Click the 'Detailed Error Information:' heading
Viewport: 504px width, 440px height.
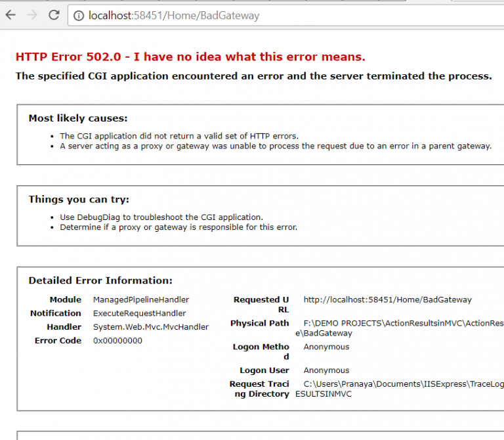[x=100, y=280]
